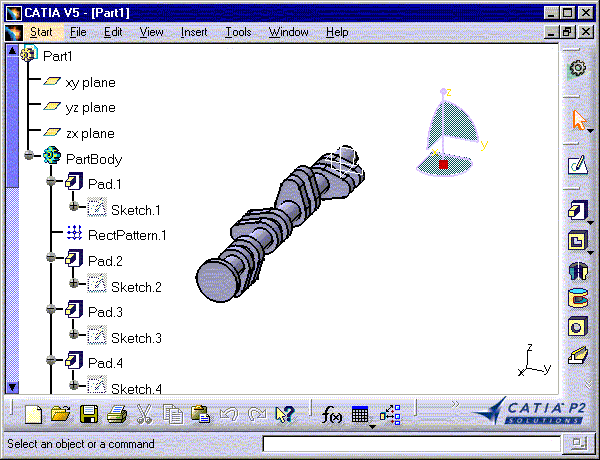The width and height of the screenshot is (600, 460).
Task: Open the Tools menu
Action: pyautogui.click(x=238, y=32)
